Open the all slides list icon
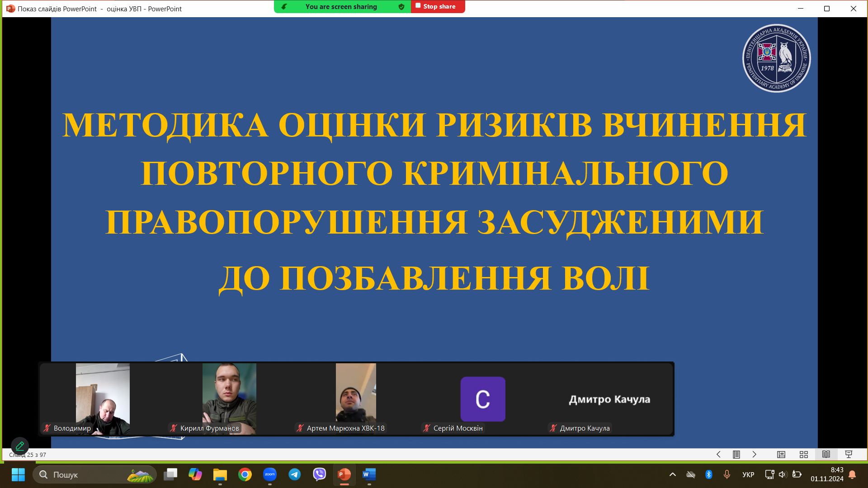This screenshot has height=488, width=868. point(736,455)
